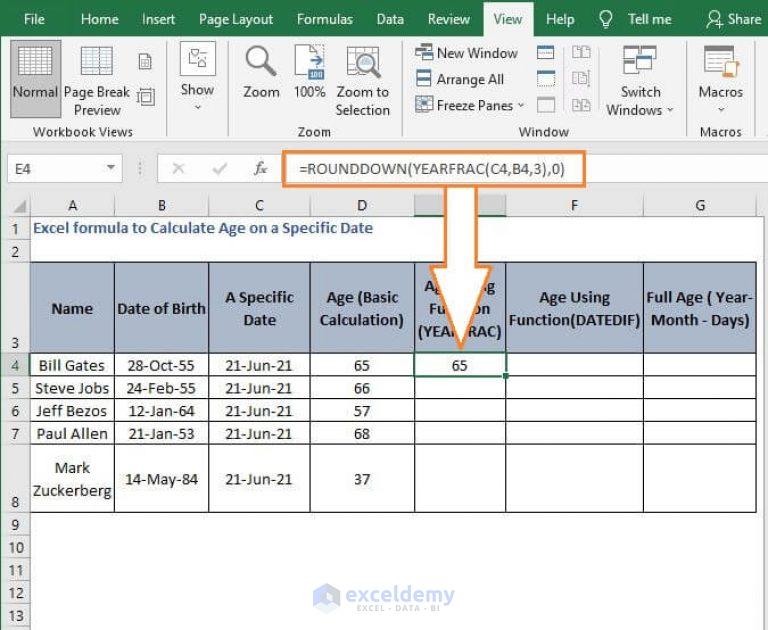The width and height of the screenshot is (768, 630).
Task: Switch to the Home tab
Action: 99,20
